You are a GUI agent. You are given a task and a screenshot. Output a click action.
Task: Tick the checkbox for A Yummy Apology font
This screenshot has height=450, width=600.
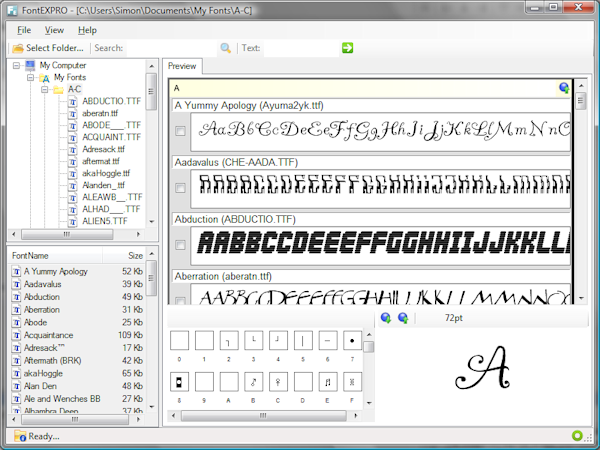point(180,131)
